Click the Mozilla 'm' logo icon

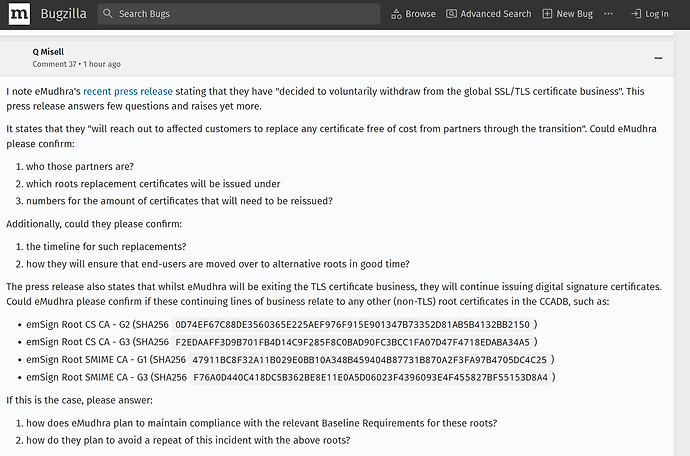click(19, 14)
